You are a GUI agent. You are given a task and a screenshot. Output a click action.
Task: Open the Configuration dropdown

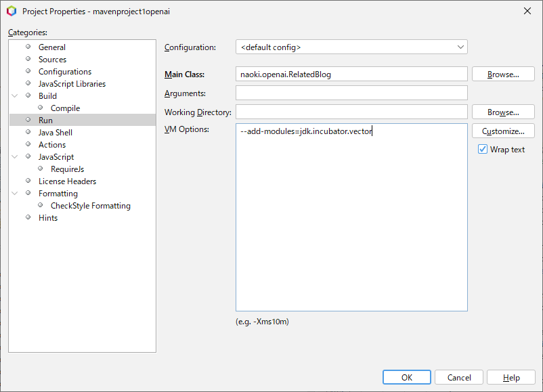[460, 47]
